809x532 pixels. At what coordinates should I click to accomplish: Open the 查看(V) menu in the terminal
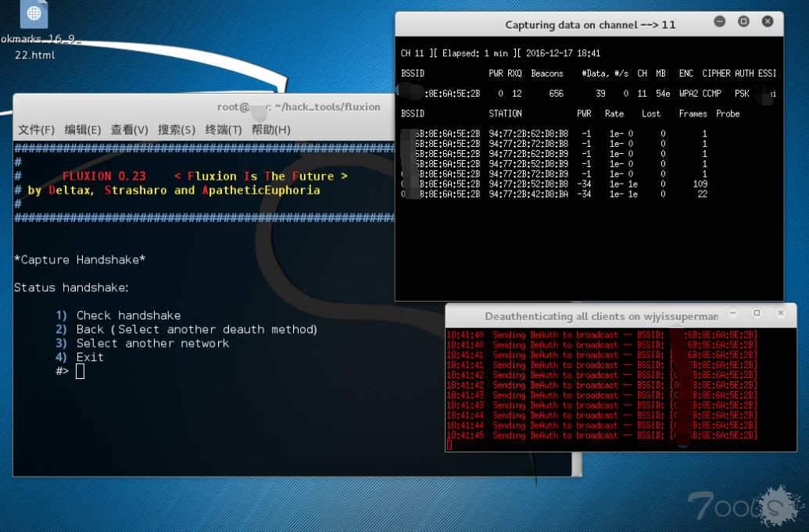[130, 130]
